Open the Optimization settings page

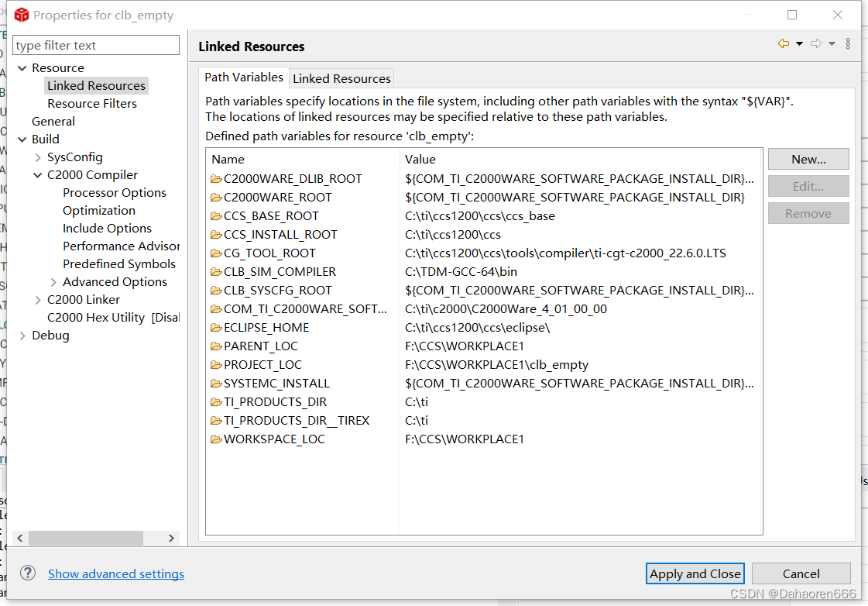click(x=99, y=211)
